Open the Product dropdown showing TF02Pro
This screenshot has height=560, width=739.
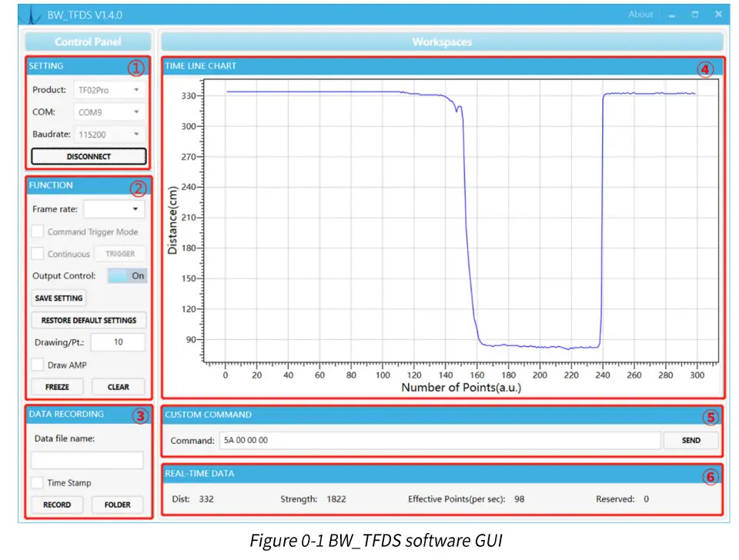coord(109,89)
